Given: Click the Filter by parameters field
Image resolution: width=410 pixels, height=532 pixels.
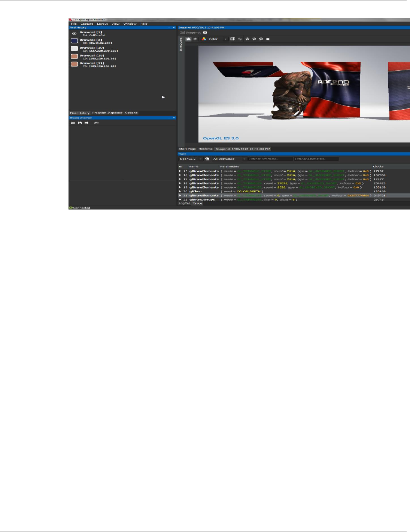Looking at the screenshot, I should (x=316, y=159).
